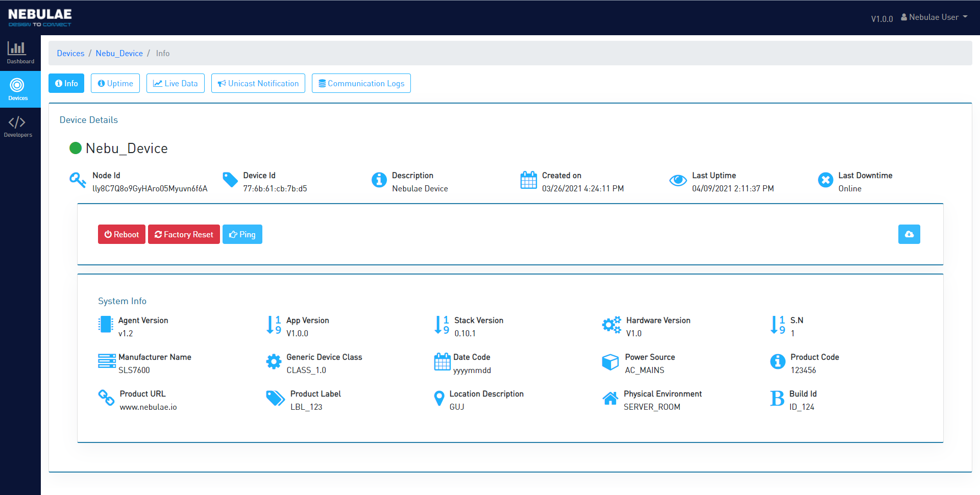Click the Info breadcrumb text

163,53
